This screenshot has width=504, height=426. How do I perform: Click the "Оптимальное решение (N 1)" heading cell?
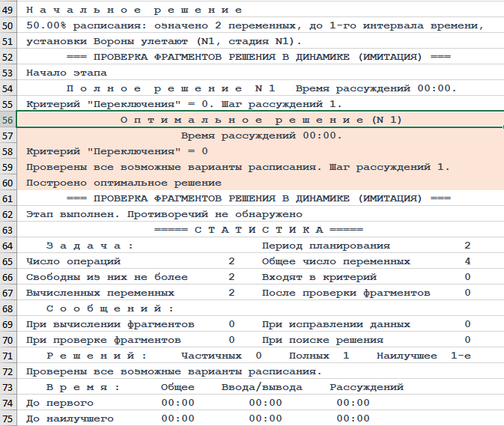coord(261,120)
